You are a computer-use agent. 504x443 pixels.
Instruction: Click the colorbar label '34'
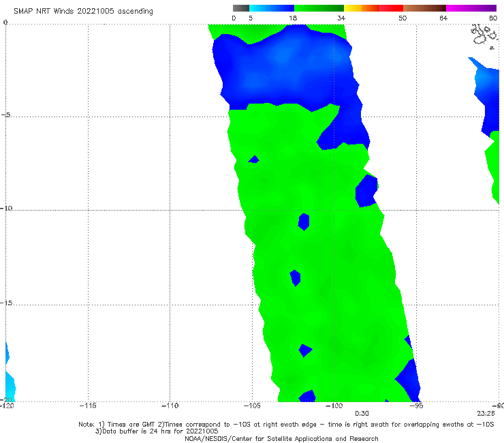pos(341,18)
